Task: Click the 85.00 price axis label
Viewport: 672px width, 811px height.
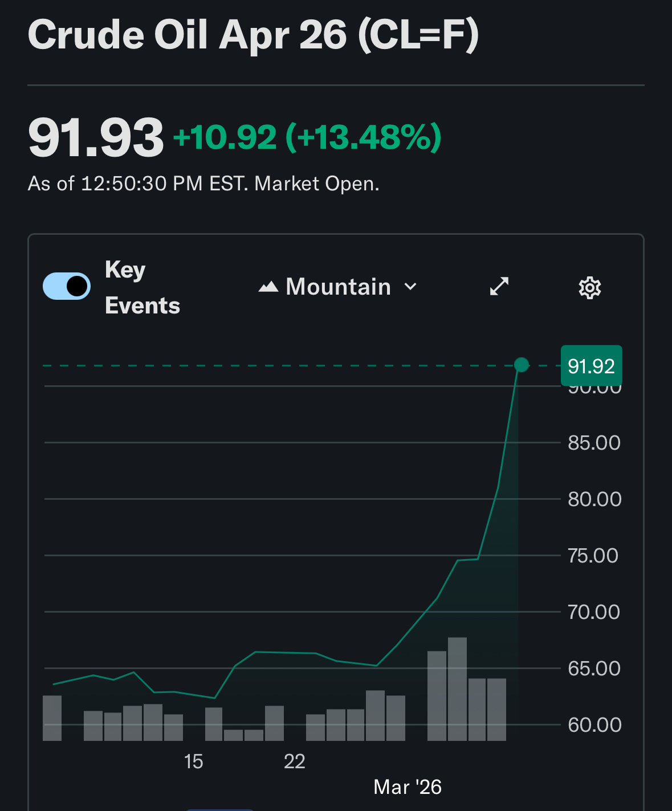Action: 594,443
